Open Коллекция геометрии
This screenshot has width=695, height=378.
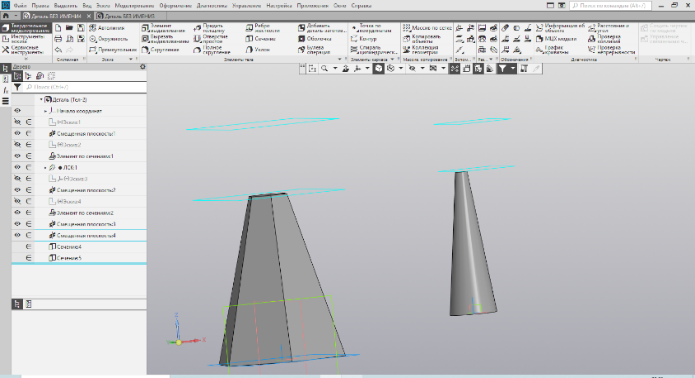point(421,50)
